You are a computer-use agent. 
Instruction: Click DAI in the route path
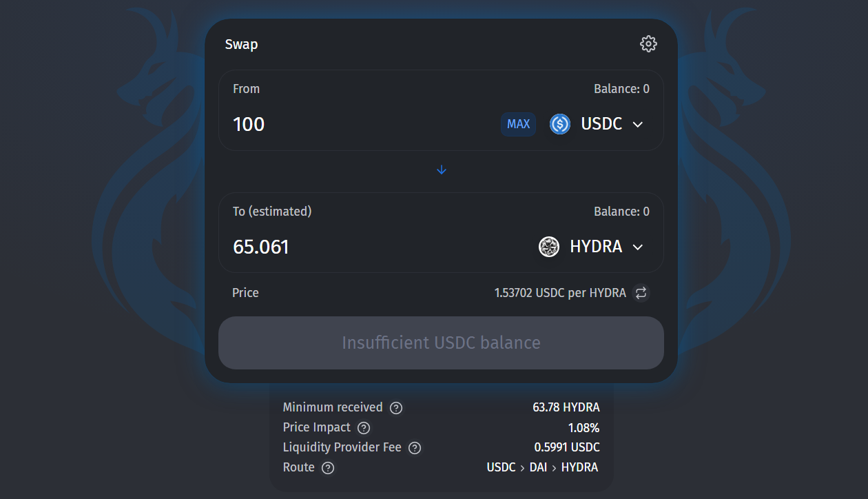[x=538, y=467]
